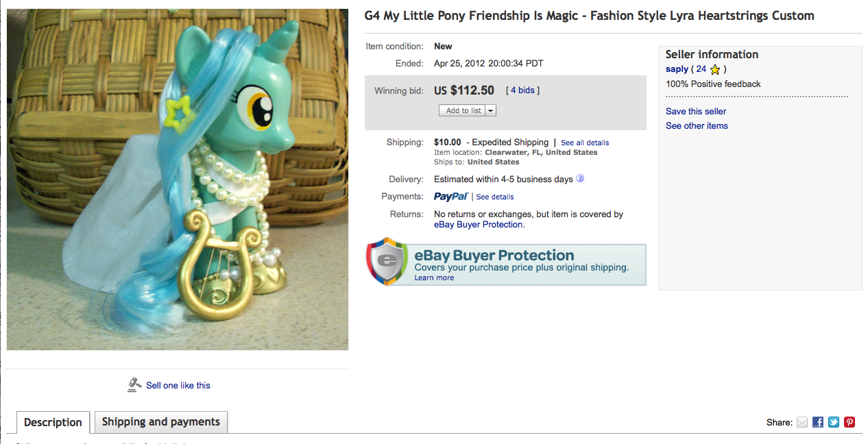Visit seller saply's profile
Viewport: 868px width, 444px height.
click(677, 69)
